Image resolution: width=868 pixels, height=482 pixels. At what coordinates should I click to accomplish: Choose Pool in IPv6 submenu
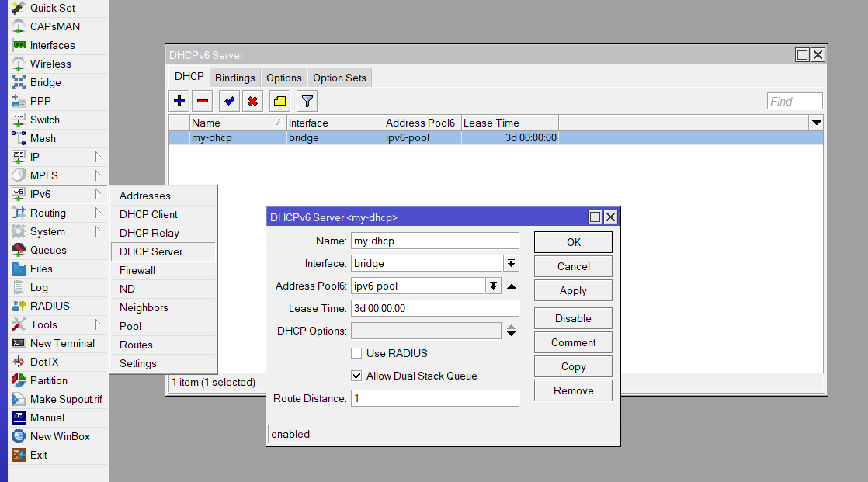click(163, 327)
